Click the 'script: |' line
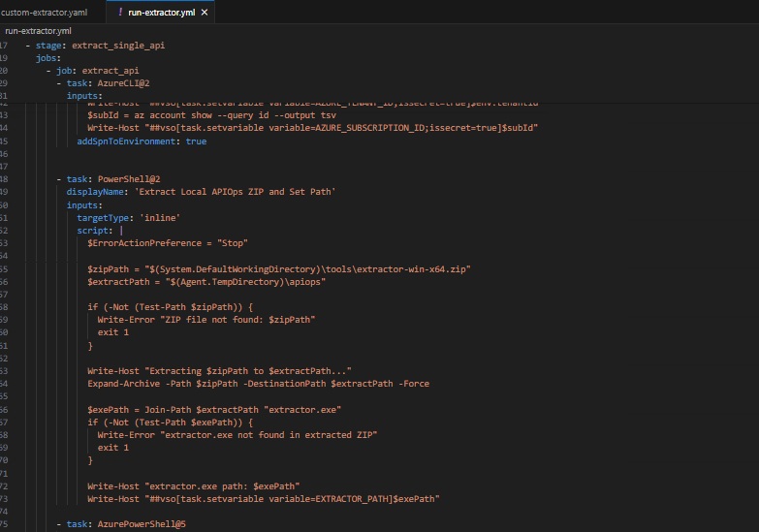Screen dimensions: 759x532 coord(100,231)
